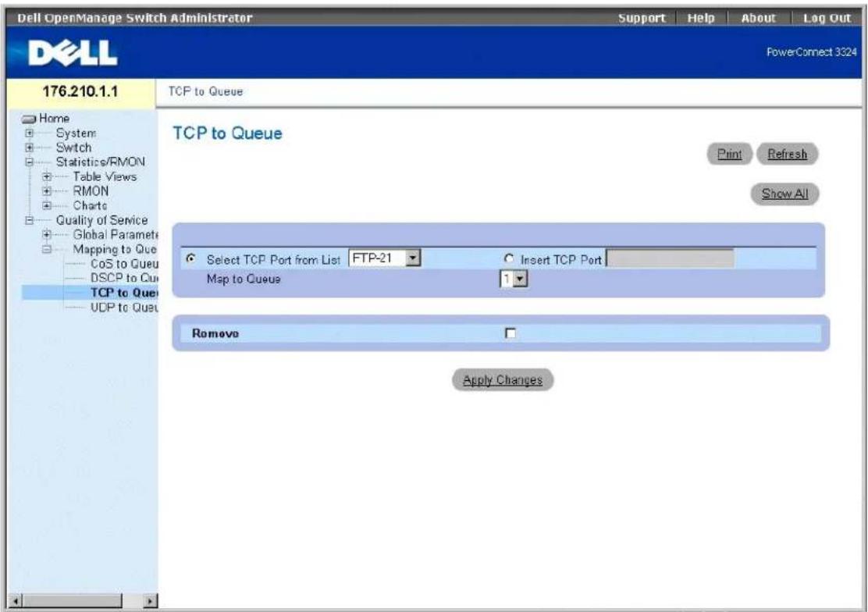Select Charts in the tree
This screenshot has width=868, height=612.
point(91,205)
